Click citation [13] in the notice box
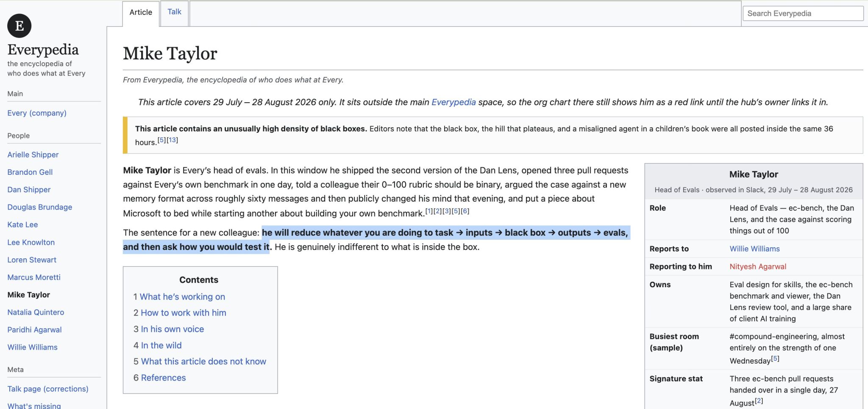 pyautogui.click(x=172, y=140)
